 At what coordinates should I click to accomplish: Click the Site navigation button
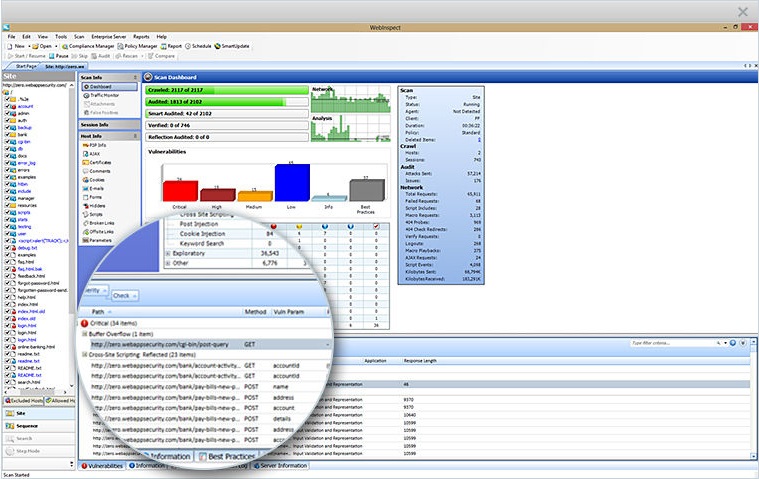coord(39,413)
